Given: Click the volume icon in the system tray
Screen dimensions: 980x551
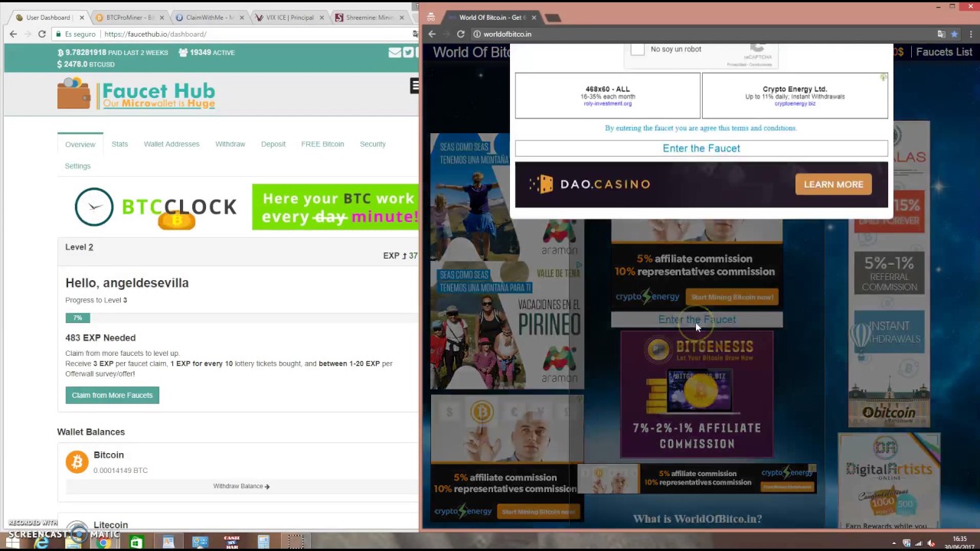Looking at the screenshot, I should click(933, 543).
